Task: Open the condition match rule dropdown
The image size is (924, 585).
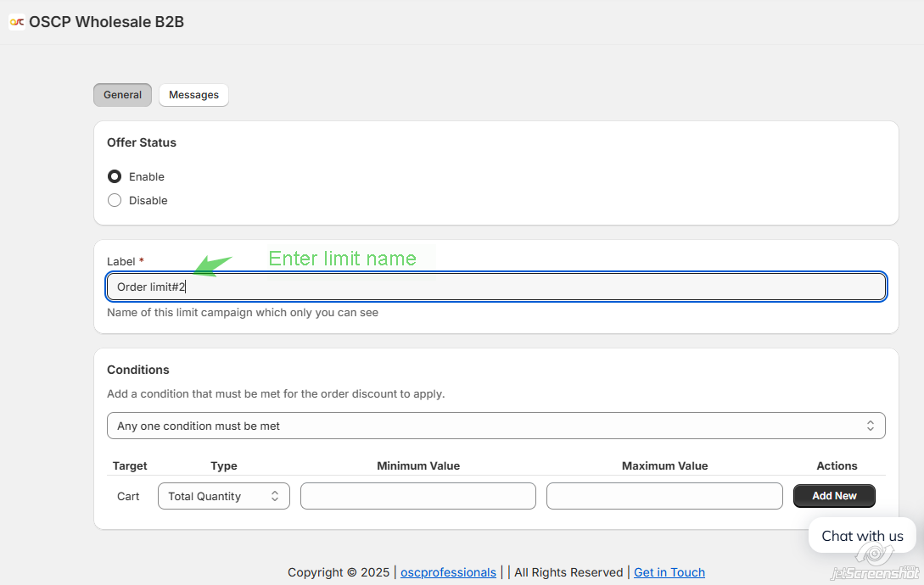Action: click(x=496, y=426)
